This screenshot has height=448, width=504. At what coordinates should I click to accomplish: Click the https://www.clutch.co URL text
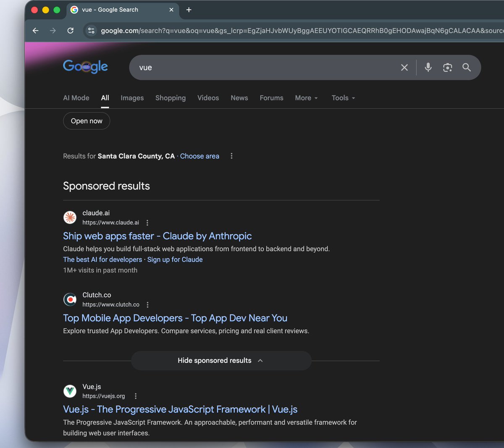pos(111,304)
